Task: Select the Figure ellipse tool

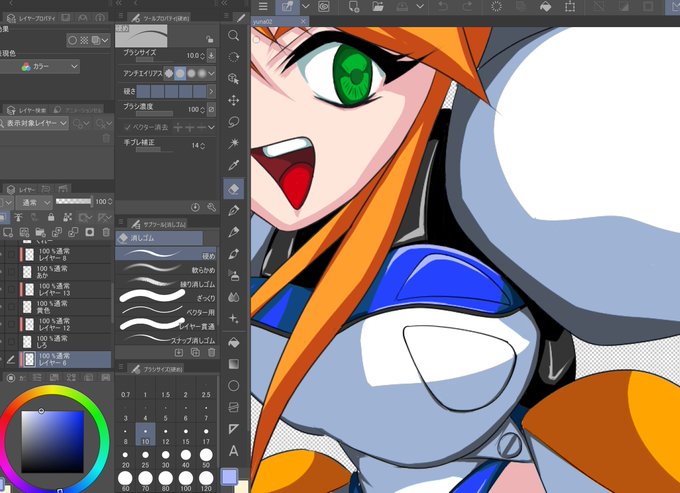Action: click(x=233, y=385)
